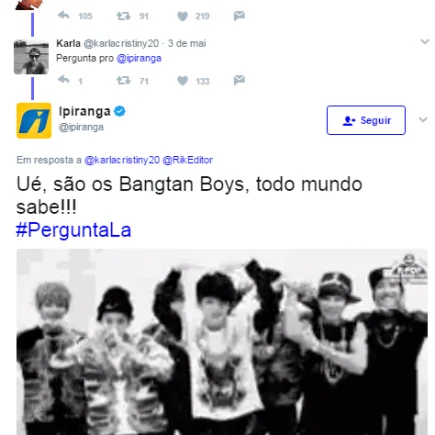
Task: Open Ipiranga's verified badge
Action: point(120,111)
